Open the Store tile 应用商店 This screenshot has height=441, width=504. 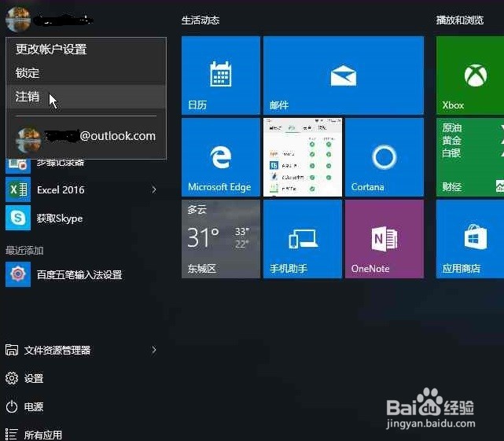470,239
